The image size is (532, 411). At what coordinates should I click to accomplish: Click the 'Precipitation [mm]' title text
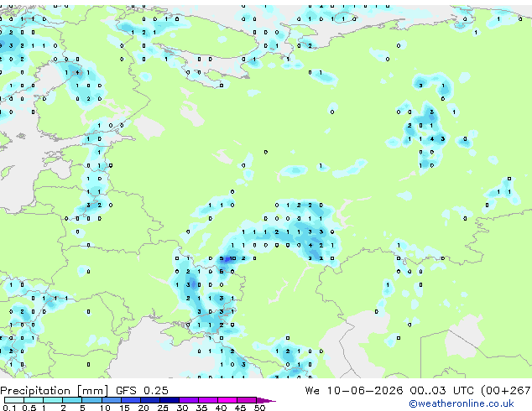[x=55, y=391]
